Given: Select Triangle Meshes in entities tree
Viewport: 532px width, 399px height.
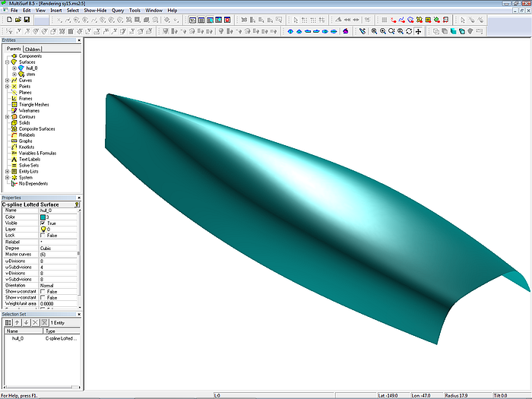Looking at the screenshot, I should pyautogui.click(x=34, y=105).
